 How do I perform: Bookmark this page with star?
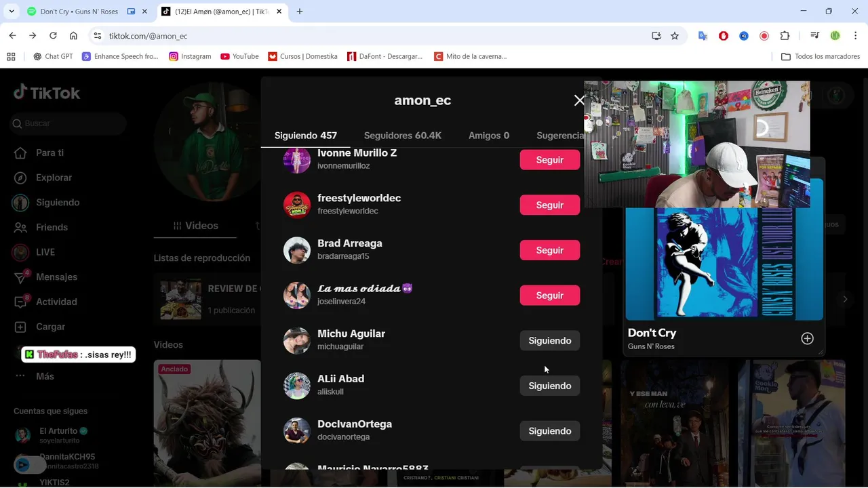tap(675, 36)
